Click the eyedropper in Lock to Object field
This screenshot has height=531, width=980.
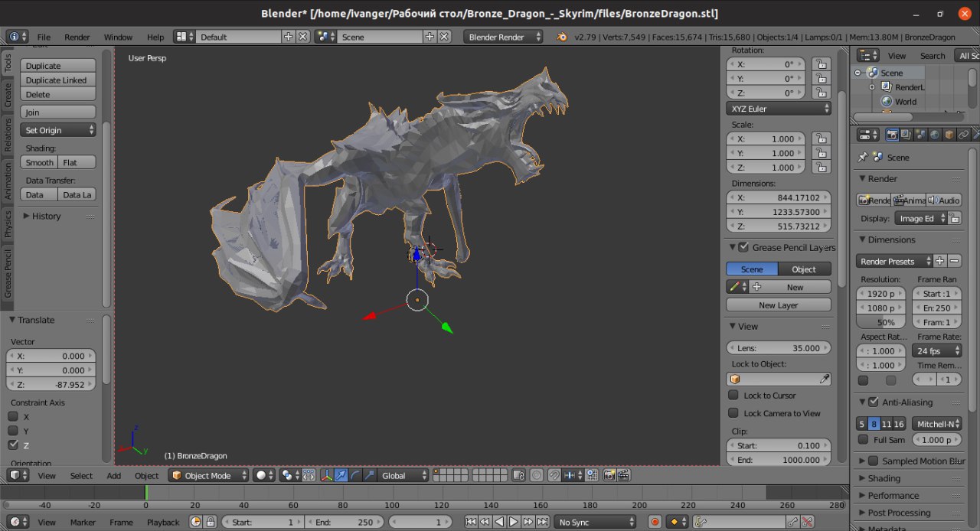pyautogui.click(x=824, y=379)
